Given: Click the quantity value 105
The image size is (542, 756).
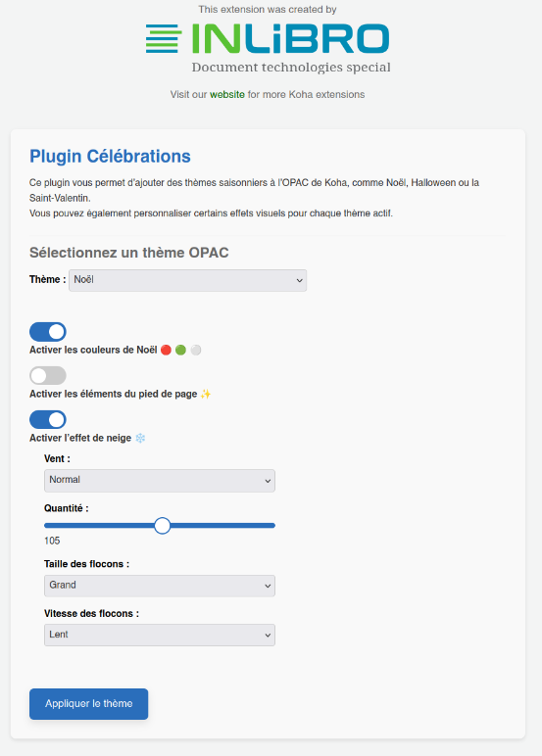Looking at the screenshot, I should click(x=52, y=541).
